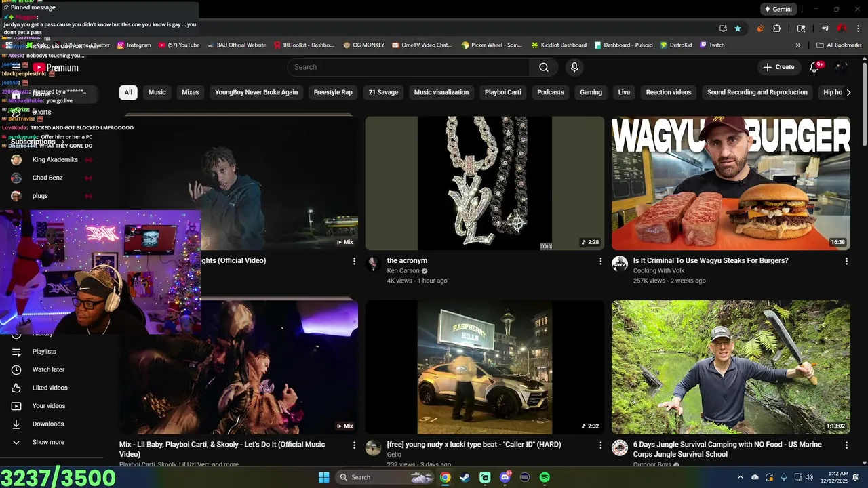Bookmark this tab with the star icon
868x488 pixels.
coord(738,28)
